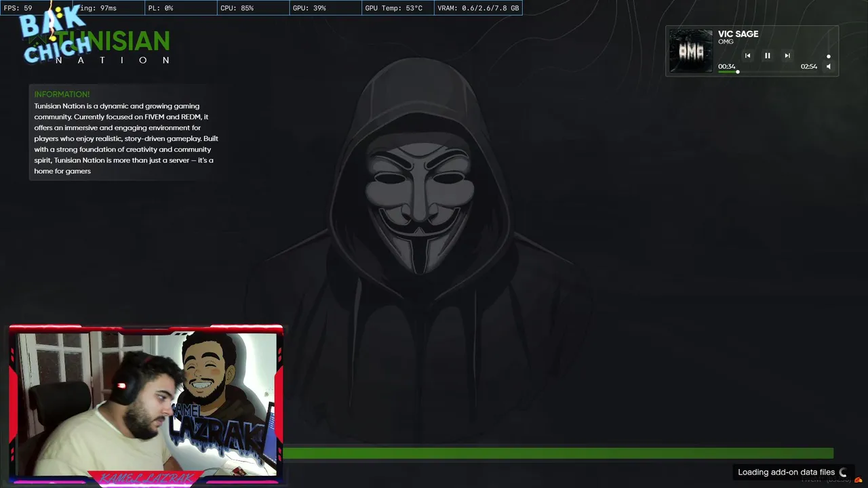
Task: Skip to the next track
Action: [x=787, y=56]
